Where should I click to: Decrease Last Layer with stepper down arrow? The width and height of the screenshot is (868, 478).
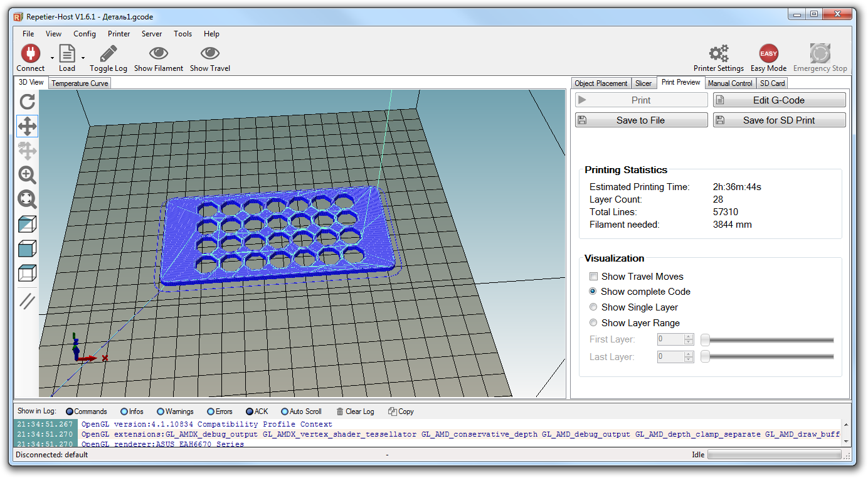tap(689, 359)
